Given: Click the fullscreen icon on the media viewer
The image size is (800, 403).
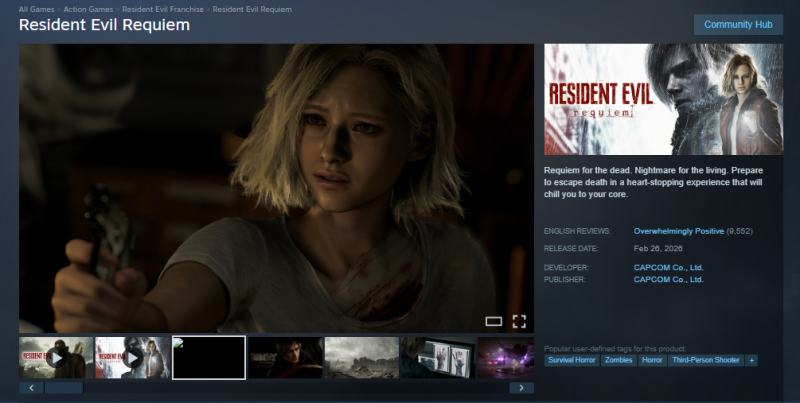Looking at the screenshot, I should coord(519,321).
